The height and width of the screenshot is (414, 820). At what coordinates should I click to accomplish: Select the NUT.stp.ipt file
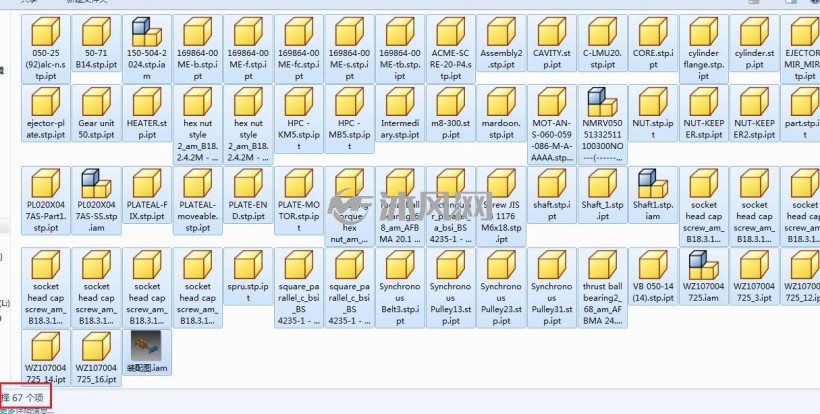653,113
